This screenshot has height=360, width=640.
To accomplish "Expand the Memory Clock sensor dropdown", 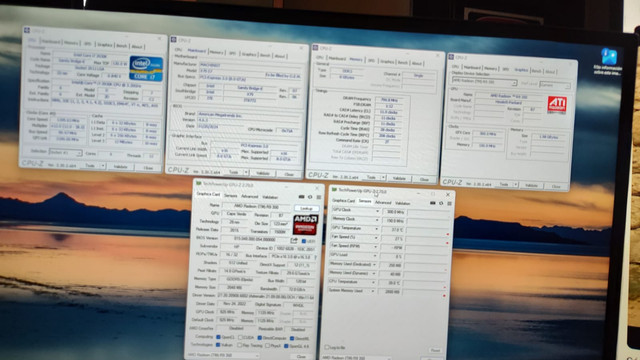I will 377,220.
